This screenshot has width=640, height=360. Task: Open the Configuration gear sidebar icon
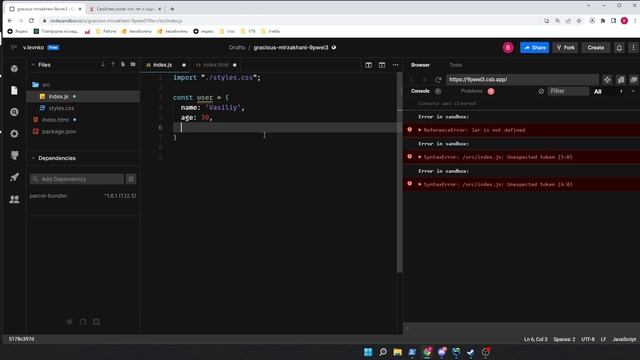pyautogui.click(x=14, y=133)
